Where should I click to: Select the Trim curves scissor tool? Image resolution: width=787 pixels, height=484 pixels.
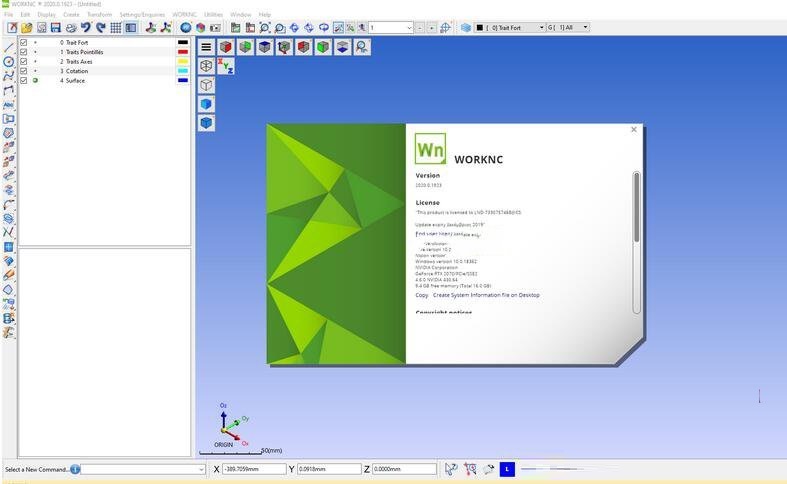coord(9,232)
